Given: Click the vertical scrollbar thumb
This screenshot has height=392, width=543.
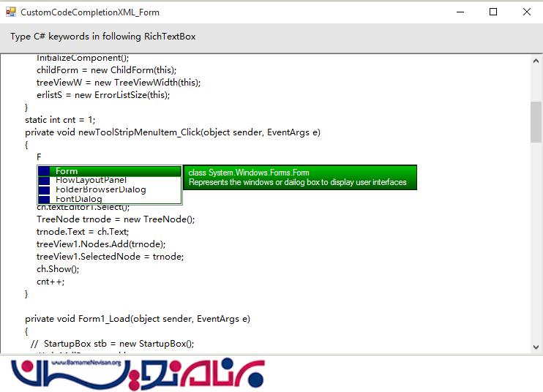Looking at the screenshot, I should pyautogui.click(x=536, y=122).
